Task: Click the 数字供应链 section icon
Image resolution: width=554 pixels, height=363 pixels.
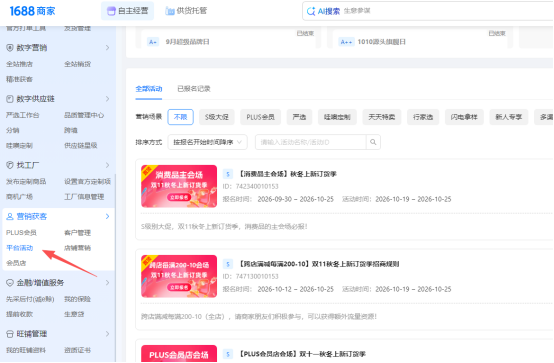Action: [10, 99]
